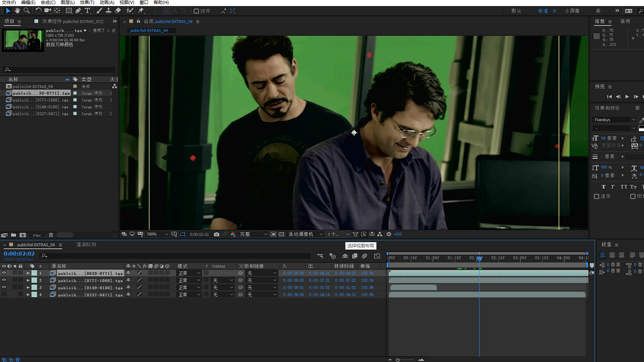Hide layer 1 with its eye toggle
This screenshot has height=362, width=644.
point(4,273)
